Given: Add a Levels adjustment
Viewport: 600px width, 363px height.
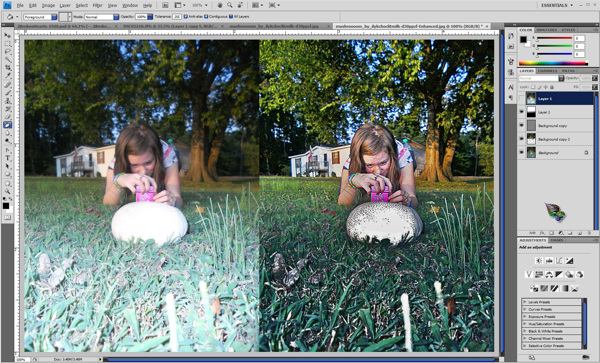Looking at the screenshot, I should (x=549, y=261).
